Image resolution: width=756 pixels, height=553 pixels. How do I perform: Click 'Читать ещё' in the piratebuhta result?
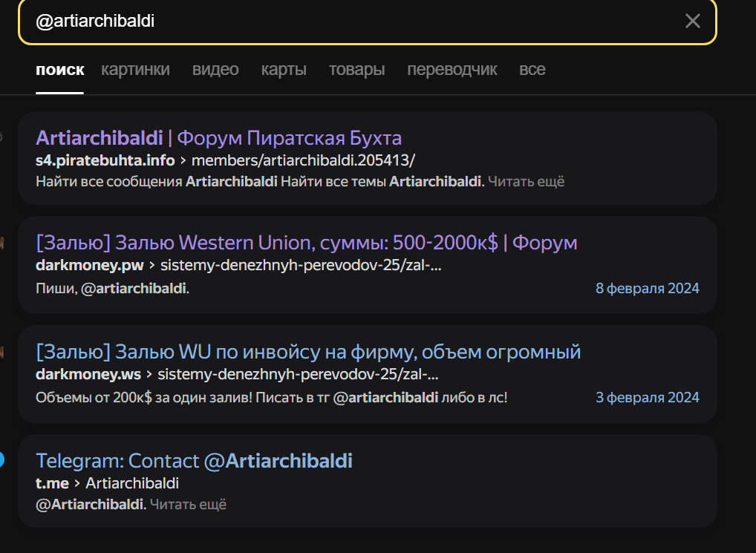pyautogui.click(x=526, y=182)
